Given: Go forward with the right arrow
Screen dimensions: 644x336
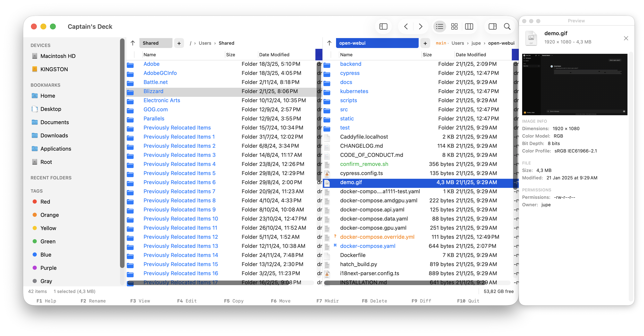Looking at the screenshot, I should click(421, 26).
